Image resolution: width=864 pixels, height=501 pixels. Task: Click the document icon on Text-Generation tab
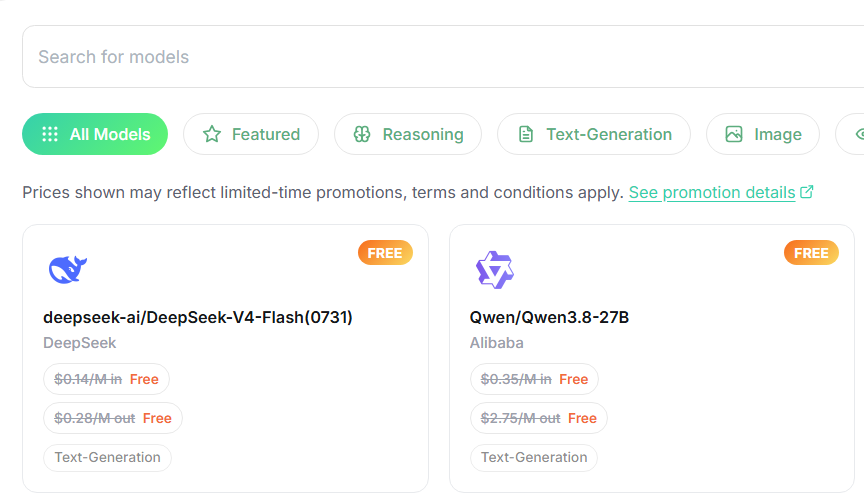coord(526,134)
